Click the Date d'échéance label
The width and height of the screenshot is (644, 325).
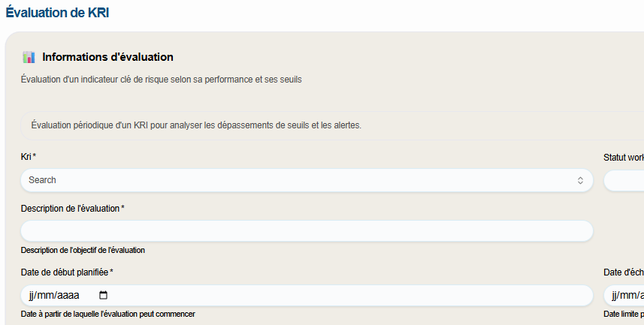[623, 272]
